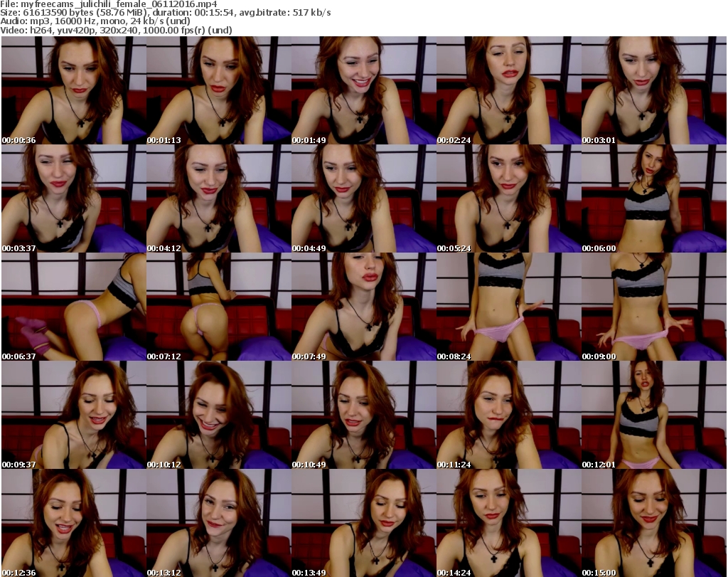Choose the frame at 00:14:24

(509, 523)
